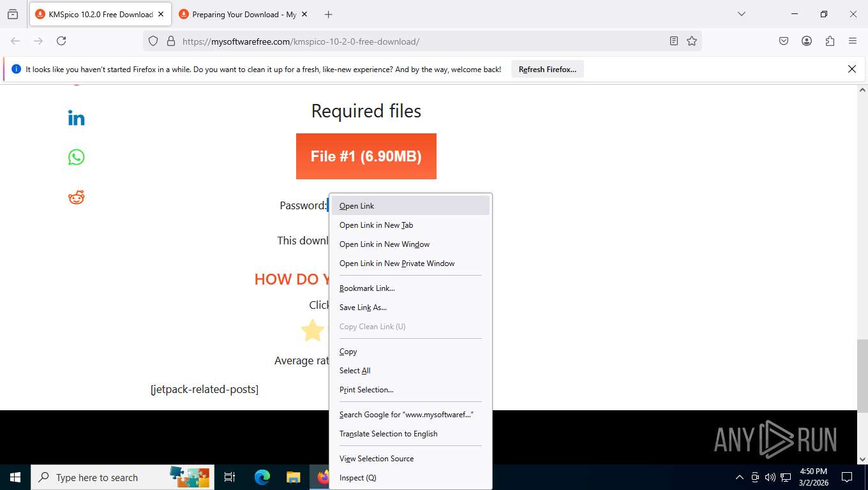Click the yellow rating star

coord(313,330)
